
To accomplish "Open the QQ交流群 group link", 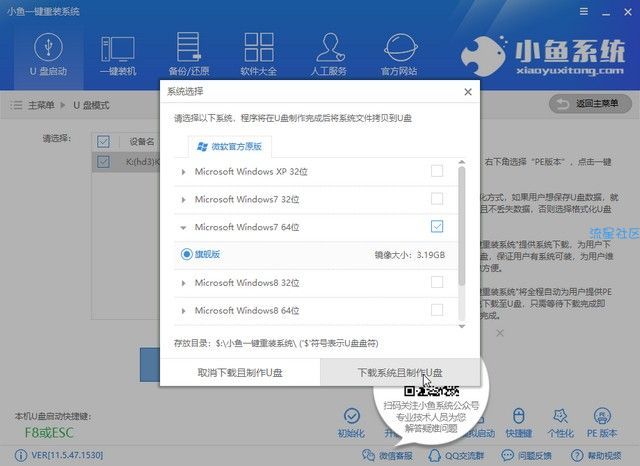I will point(456,455).
